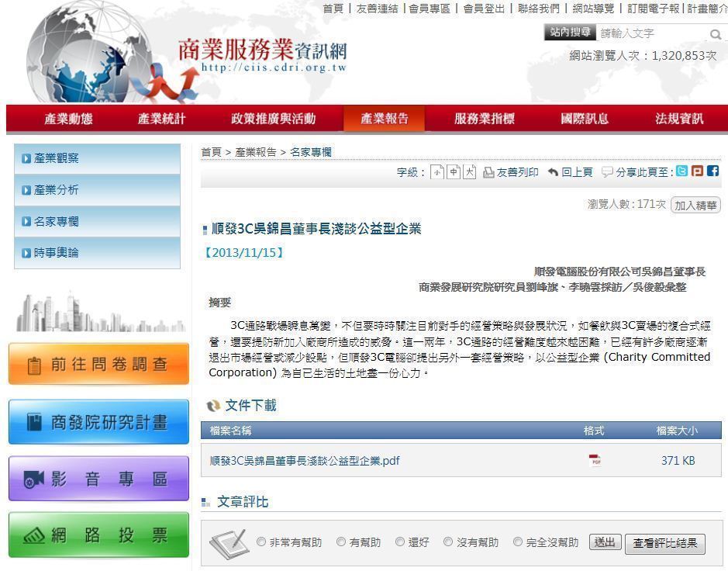Image resolution: width=728 pixels, height=571 pixels.
Task: Click the orange 前往問卷調查 banner
Action: [98, 364]
